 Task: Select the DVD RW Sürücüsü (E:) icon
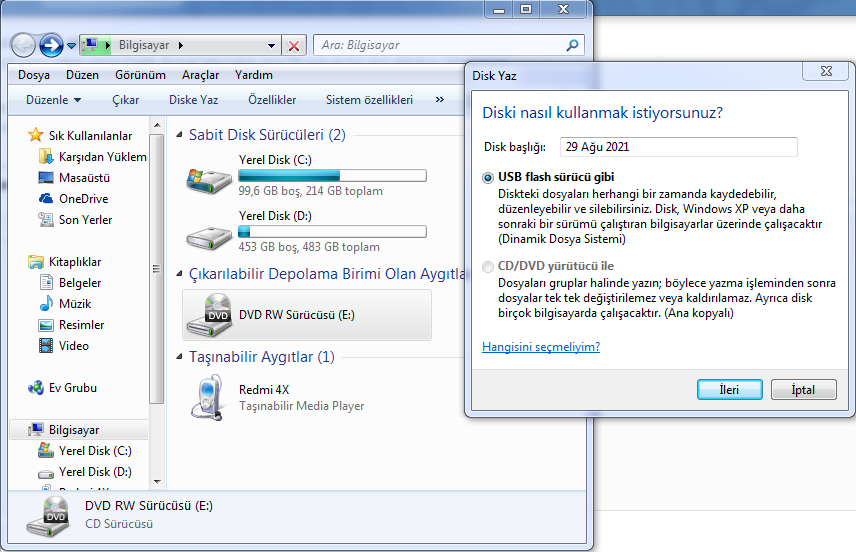point(209,315)
